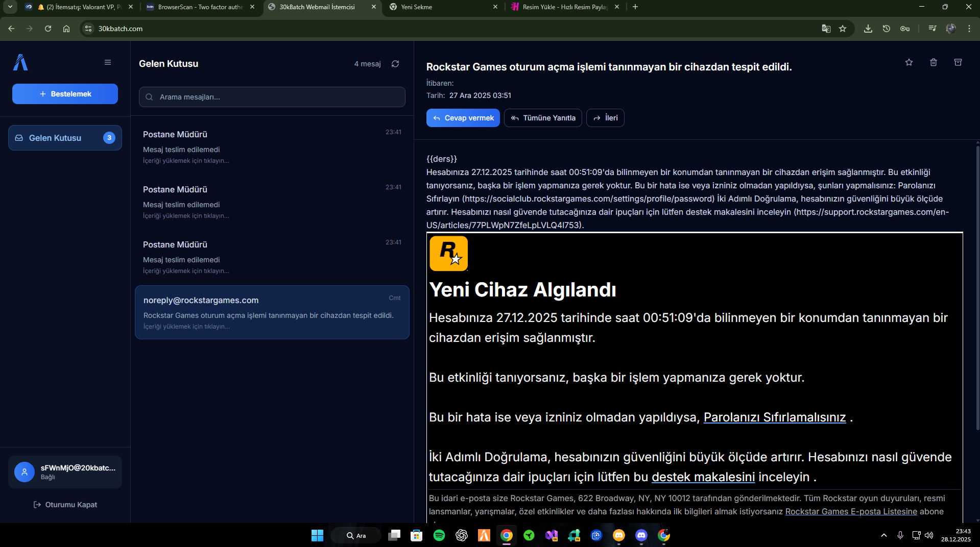Click the Yeni Cihaz Algılandı heading
This screenshot has height=547, width=980.
click(x=522, y=290)
